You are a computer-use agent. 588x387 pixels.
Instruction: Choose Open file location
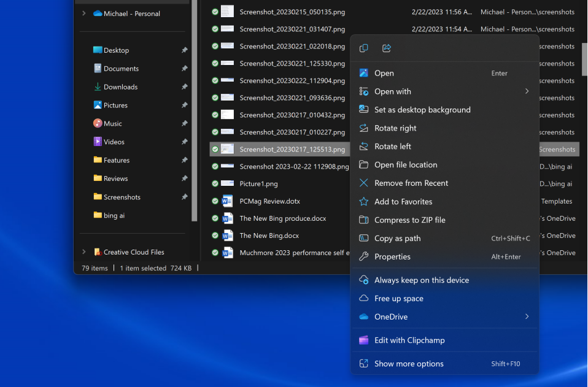pyautogui.click(x=444, y=165)
